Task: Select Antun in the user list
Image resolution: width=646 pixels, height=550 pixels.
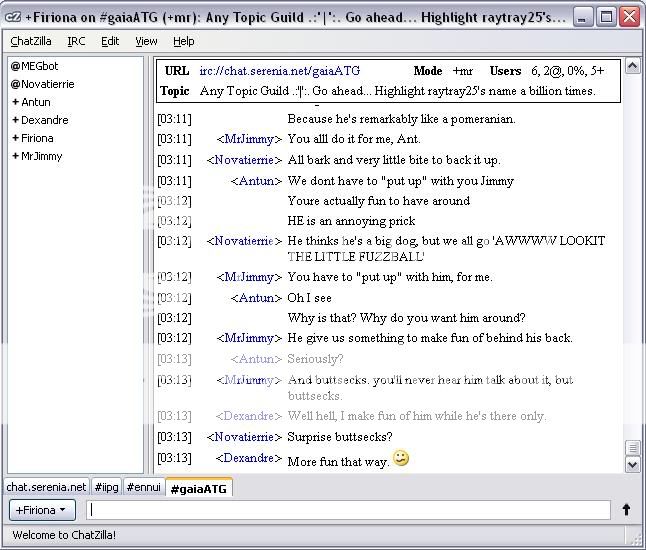Action: coord(31,102)
